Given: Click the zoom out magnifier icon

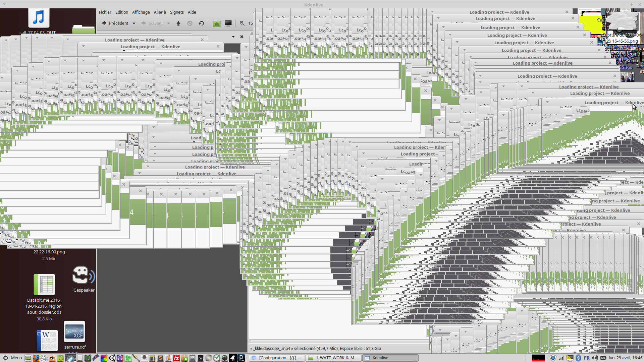Looking at the screenshot, I should pos(242,23).
